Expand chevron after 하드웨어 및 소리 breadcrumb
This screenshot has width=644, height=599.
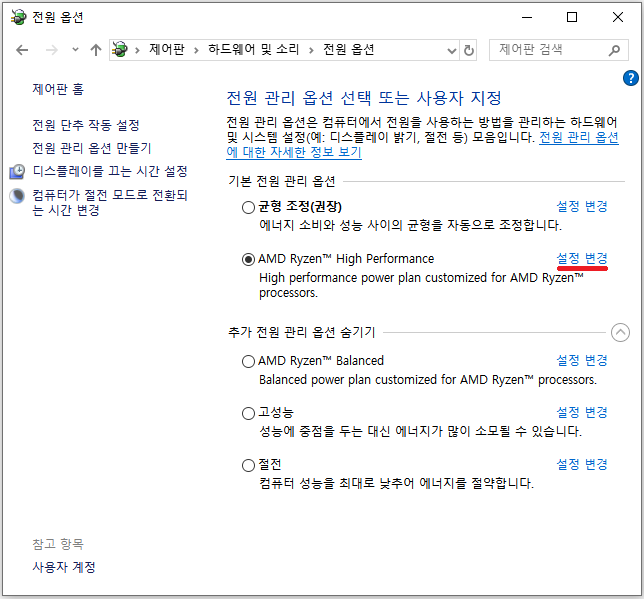click(311, 51)
